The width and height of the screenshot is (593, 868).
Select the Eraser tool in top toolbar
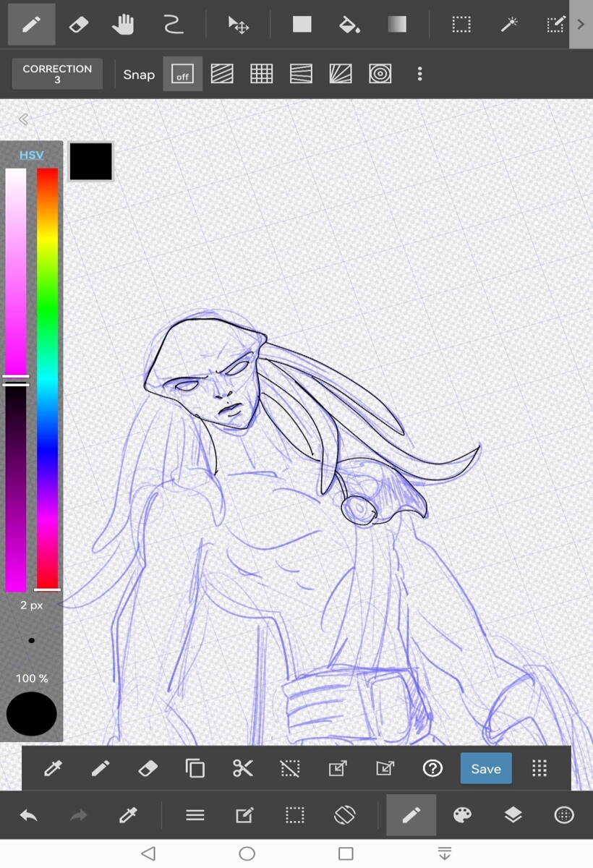pos(78,25)
